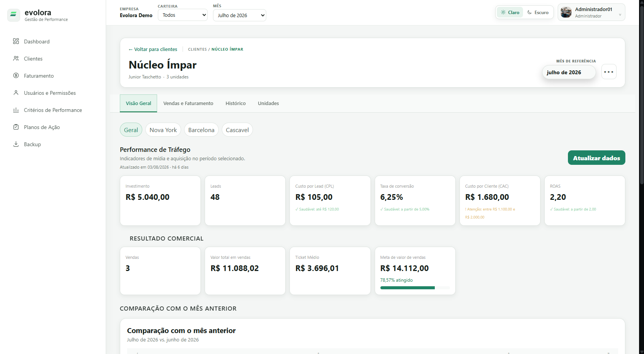Click the 78,57% atingido text

(x=396, y=280)
